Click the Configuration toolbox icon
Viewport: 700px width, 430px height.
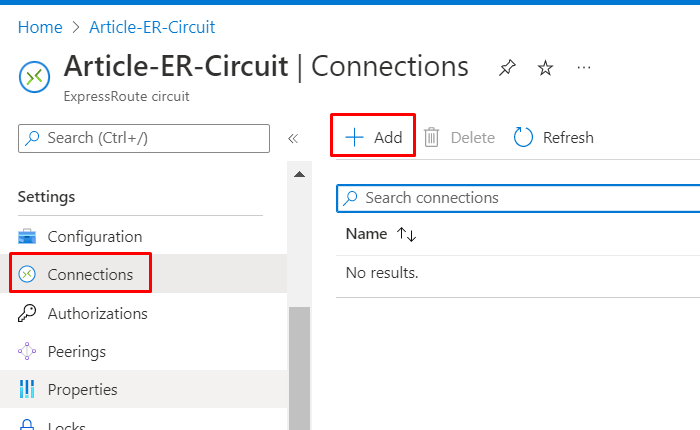[x=28, y=237]
